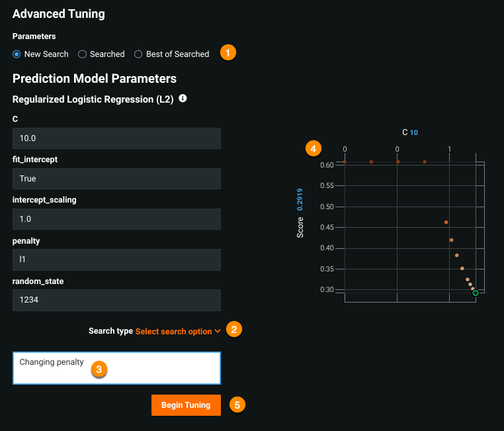
Task: Click the fit_intercept field showing True
Action: (116, 179)
